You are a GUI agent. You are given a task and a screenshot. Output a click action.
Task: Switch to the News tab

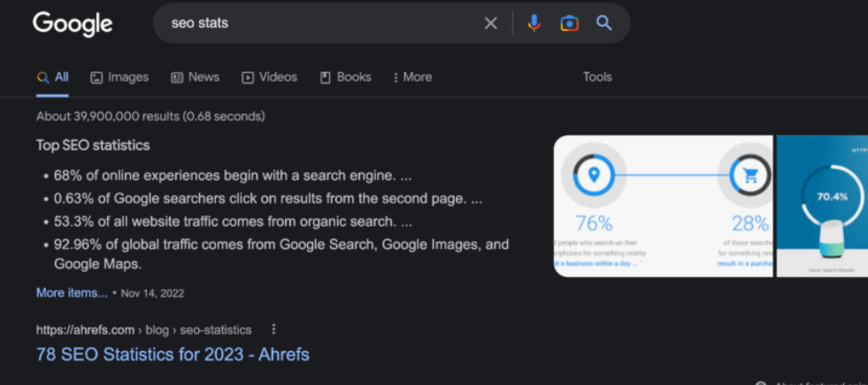[x=195, y=77]
